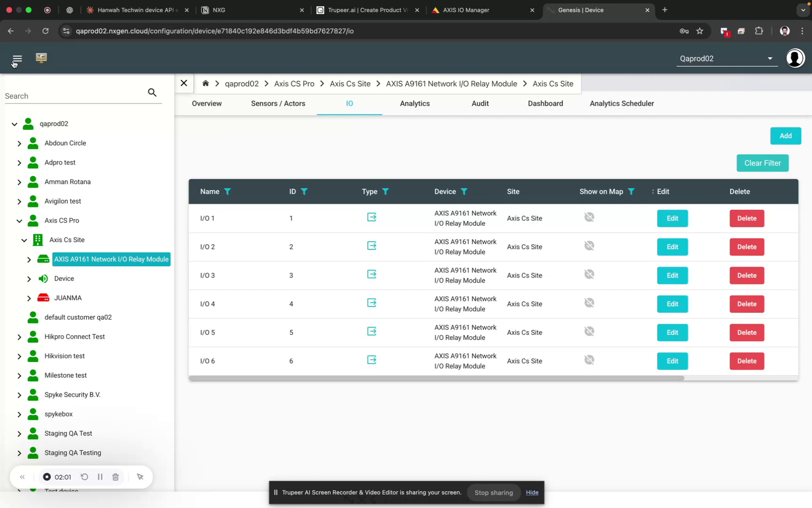Open the user avatar profile icon

(x=795, y=58)
